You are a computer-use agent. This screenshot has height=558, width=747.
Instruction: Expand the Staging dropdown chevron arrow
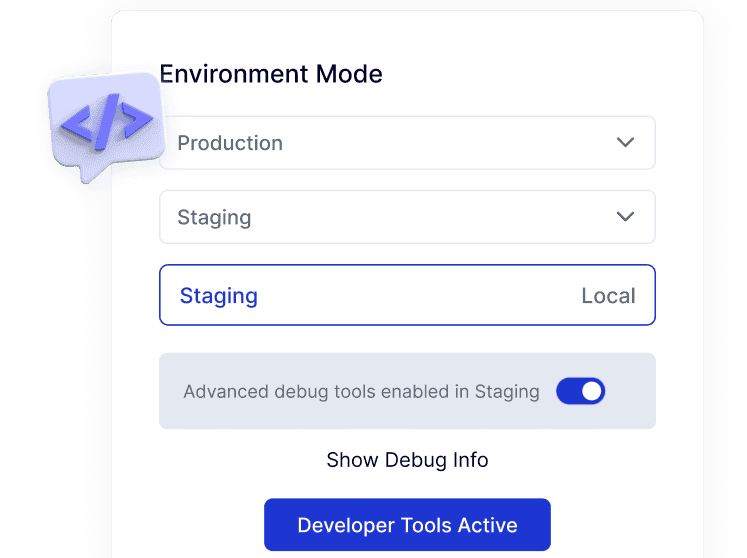coord(625,217)
